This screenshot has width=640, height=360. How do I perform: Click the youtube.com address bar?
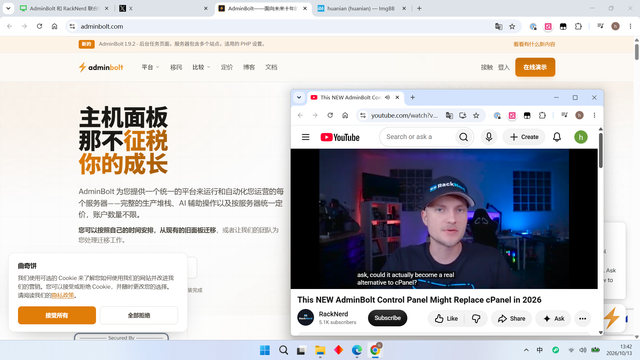click(x=404, y=116)
